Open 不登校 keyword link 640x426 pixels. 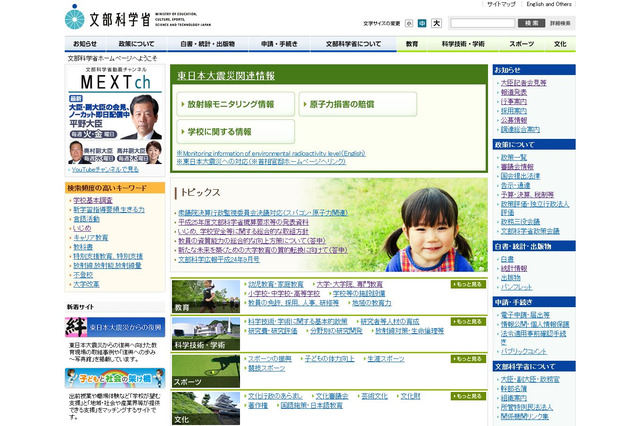[83, 275]
